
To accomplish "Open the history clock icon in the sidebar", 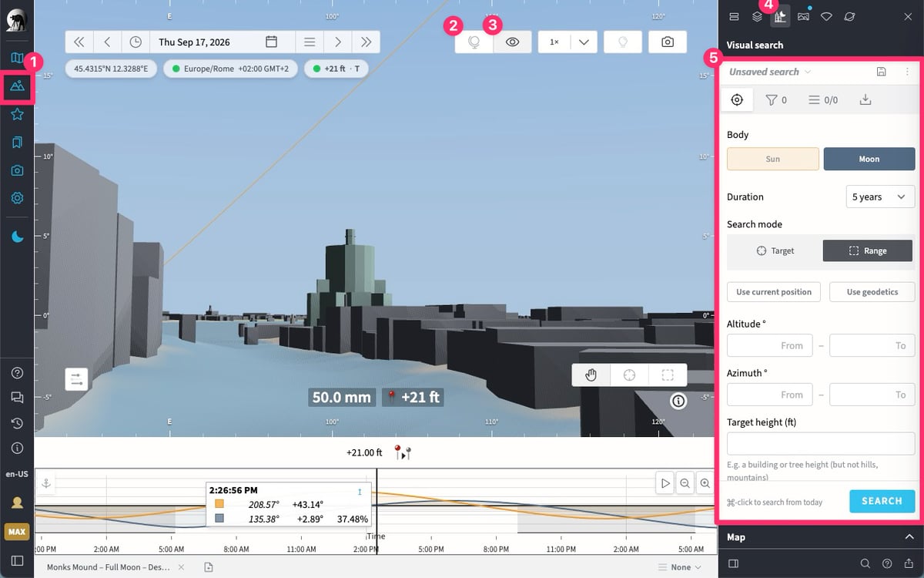I will 17,423.
